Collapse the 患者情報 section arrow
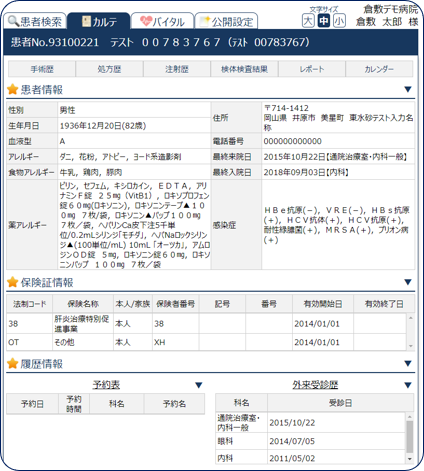This screenshot has width=424, height=471. [408, 89]
